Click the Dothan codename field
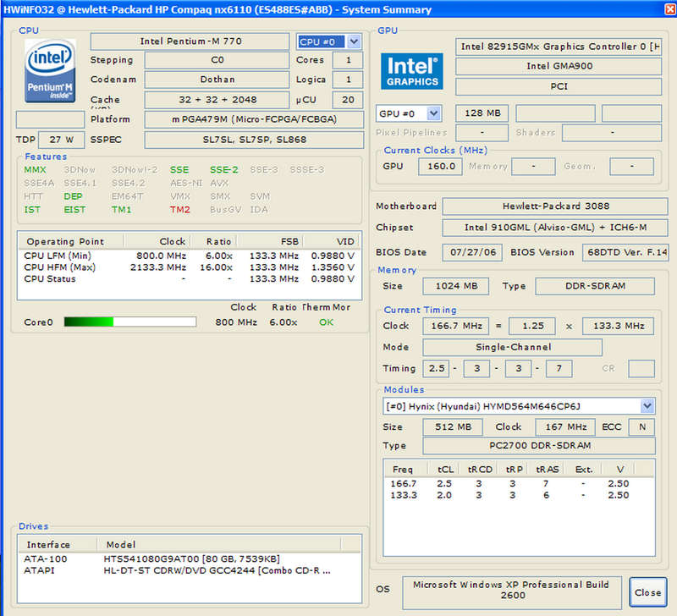The height and width of the screenshot is (616, 677). pos(217,80)
